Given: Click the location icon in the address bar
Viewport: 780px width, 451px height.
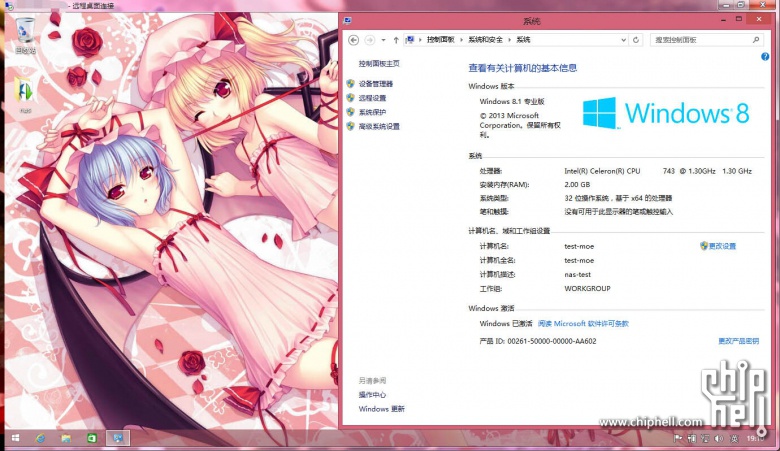Looking at the screenshot, I should (x=410, y=39).
